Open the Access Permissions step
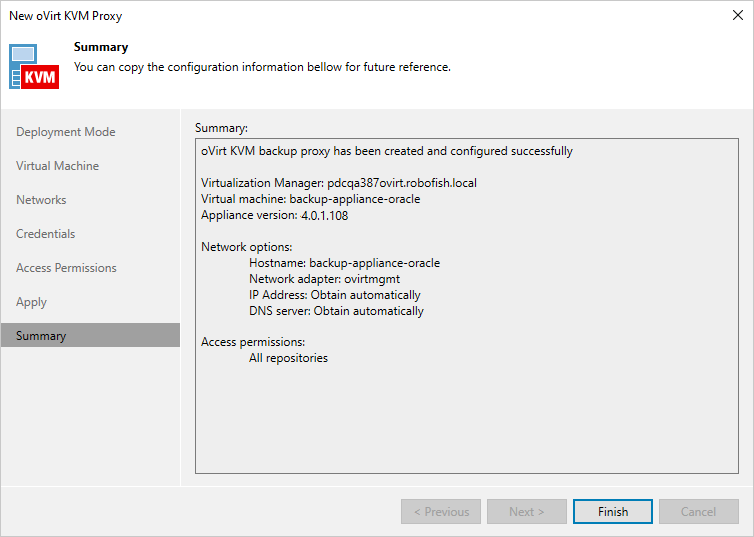The height and width of the screenshot is (537, 754). [x=67, y=268]
